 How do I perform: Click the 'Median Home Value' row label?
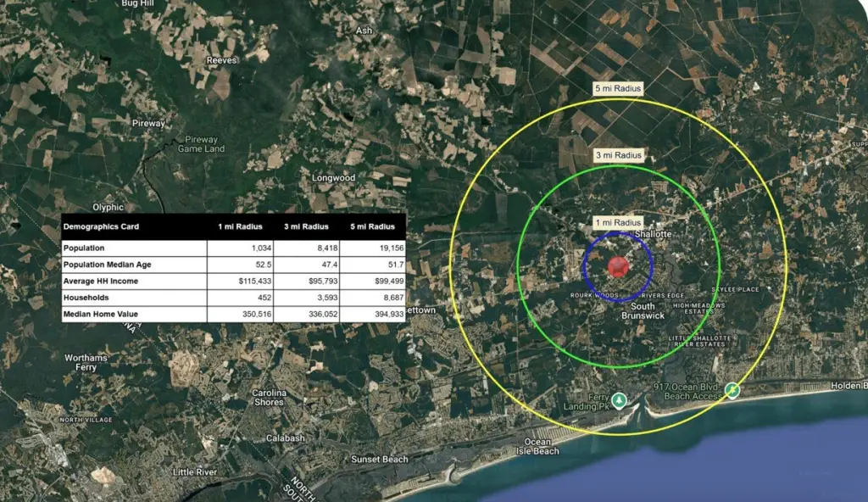(101, 314)
